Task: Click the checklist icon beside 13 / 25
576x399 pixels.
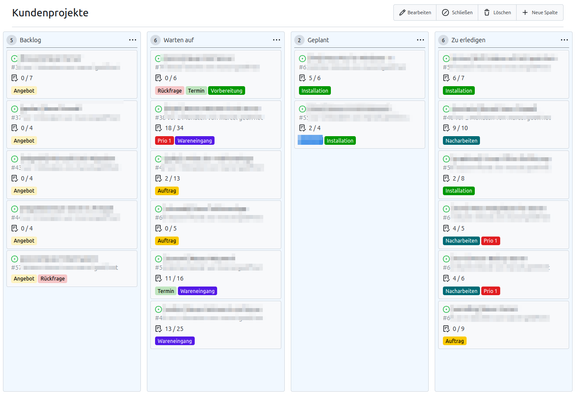Action: point(158,328)
